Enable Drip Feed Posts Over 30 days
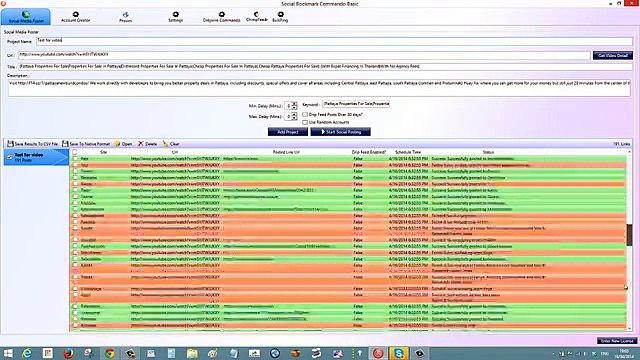This screenshot has width=640, height=360. (305, 115)
